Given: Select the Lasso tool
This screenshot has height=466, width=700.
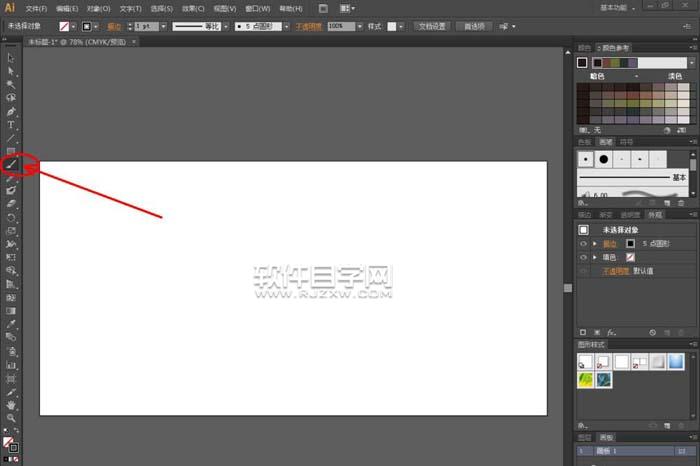Looking at the screenshot, I should [x=11, y=98].
